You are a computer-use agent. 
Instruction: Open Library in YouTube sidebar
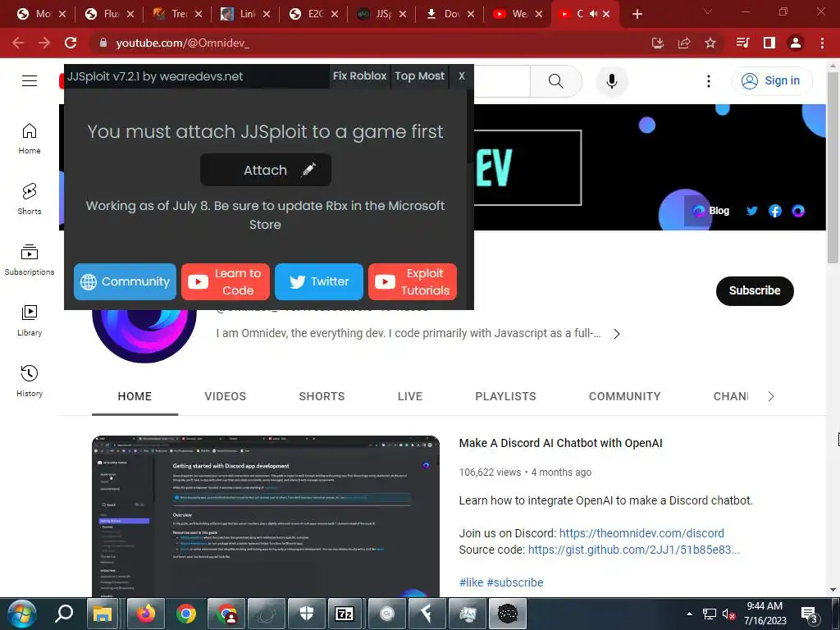click(x=30, y=321)
